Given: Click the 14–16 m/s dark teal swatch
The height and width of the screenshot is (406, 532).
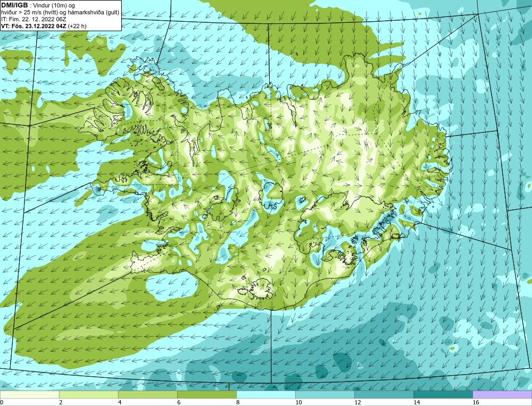Looking at the screenshot, I should [443, 394].
